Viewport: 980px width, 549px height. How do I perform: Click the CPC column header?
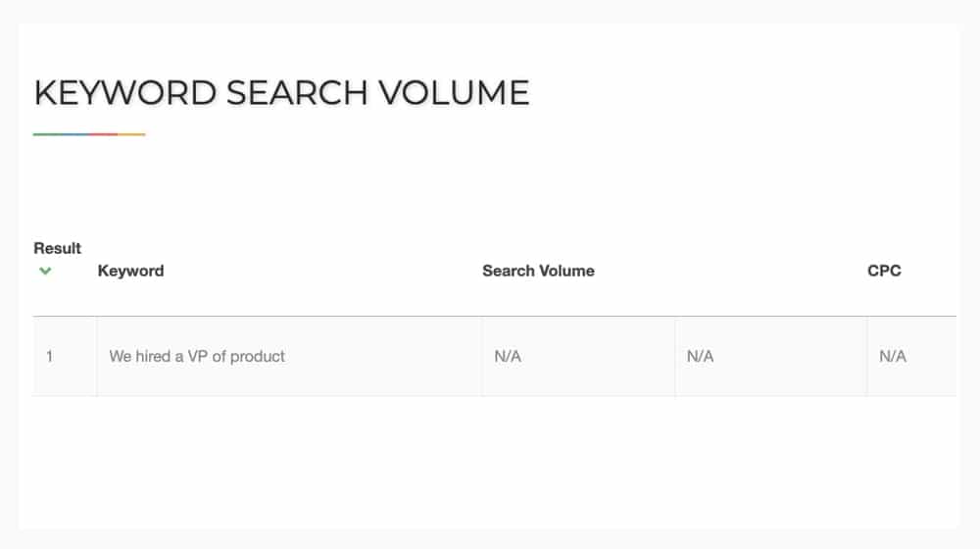click(884, 271)
